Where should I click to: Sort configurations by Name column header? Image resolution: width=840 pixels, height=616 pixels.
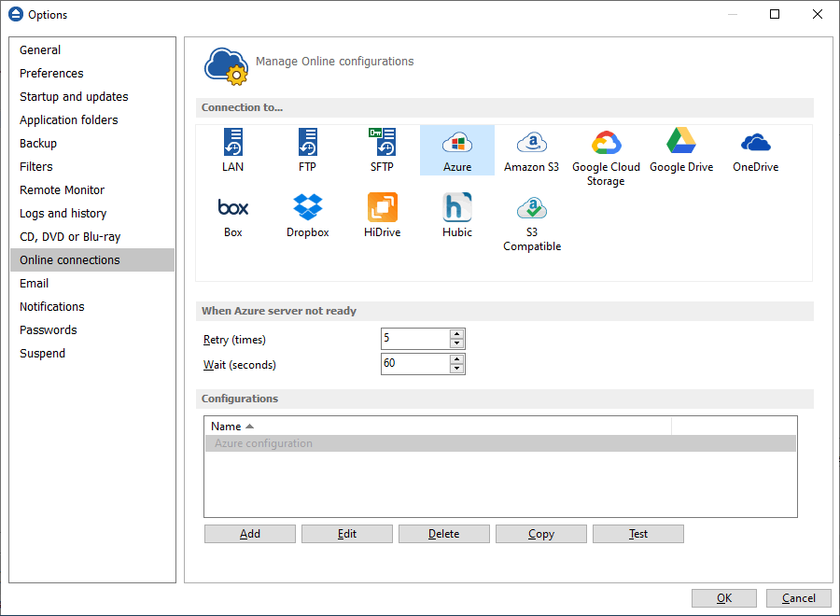pyautogui.click(x=438, y=427)
